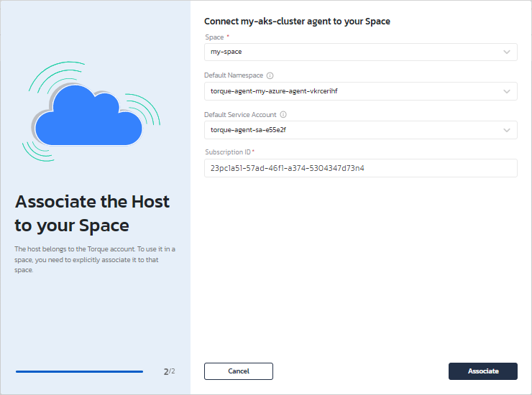
Task: Click the info icon beside Default Namespace
Action: 270,75
